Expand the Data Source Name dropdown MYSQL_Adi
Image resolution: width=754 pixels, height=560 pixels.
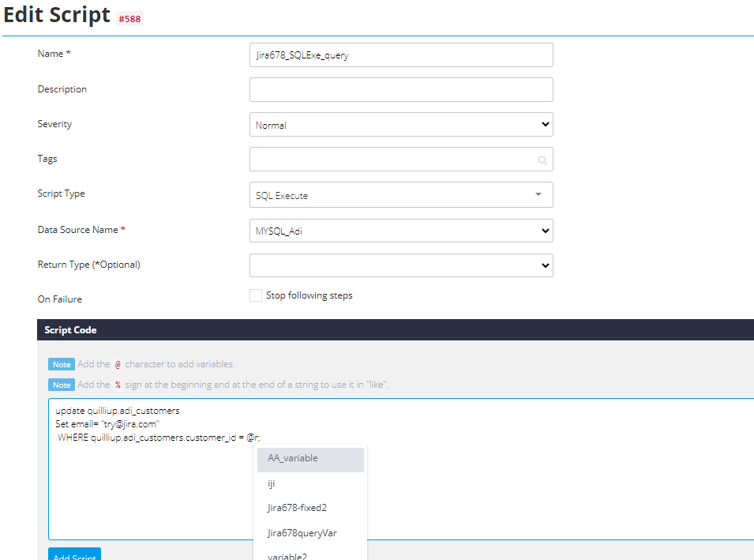(x=401, y=231)
